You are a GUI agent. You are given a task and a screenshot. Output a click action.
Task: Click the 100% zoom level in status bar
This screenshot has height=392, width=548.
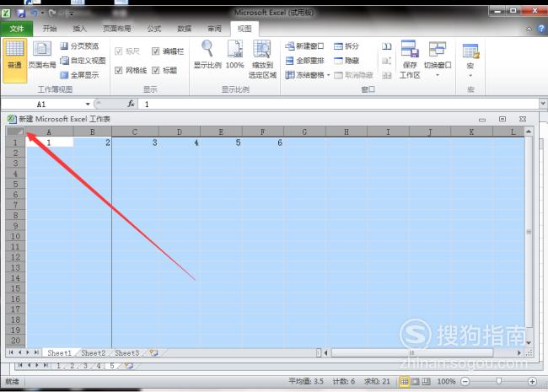pyautogui.click(x=446, y=381)
